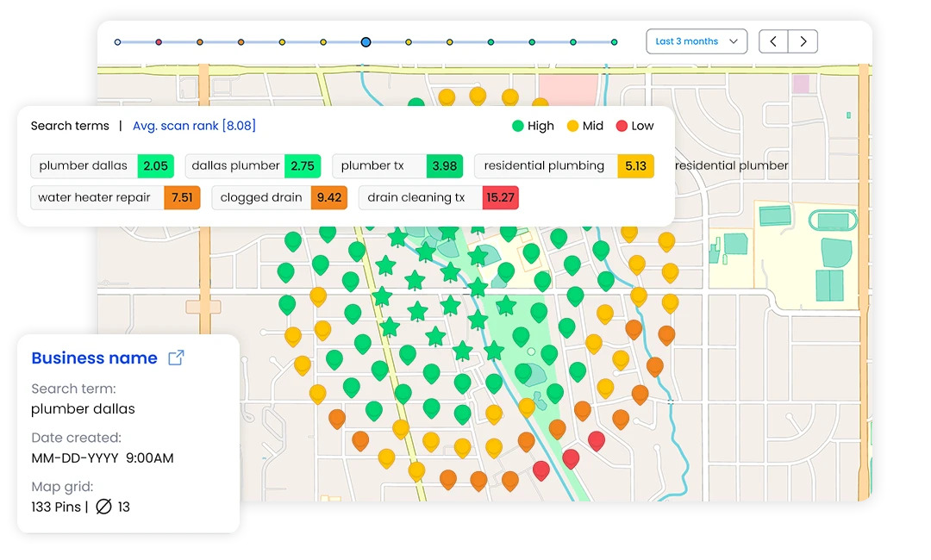
Task: Select the red Low legend dot
Action: tap(622, 126)
